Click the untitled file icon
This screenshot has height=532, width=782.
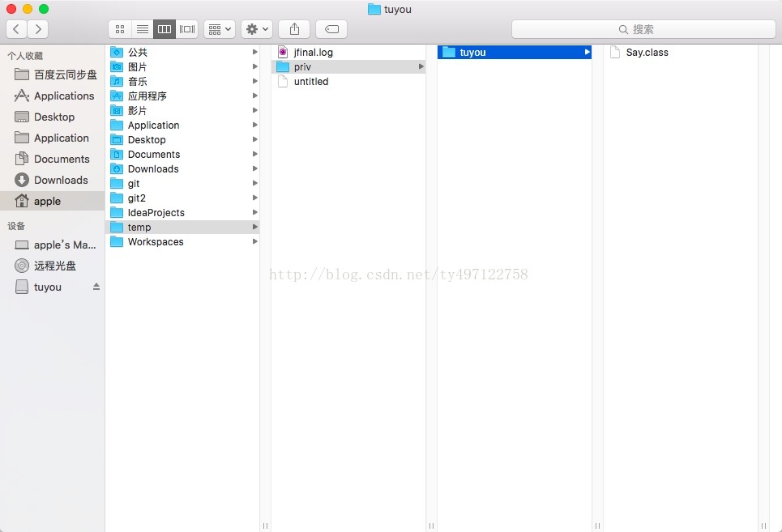click(283, 81)
